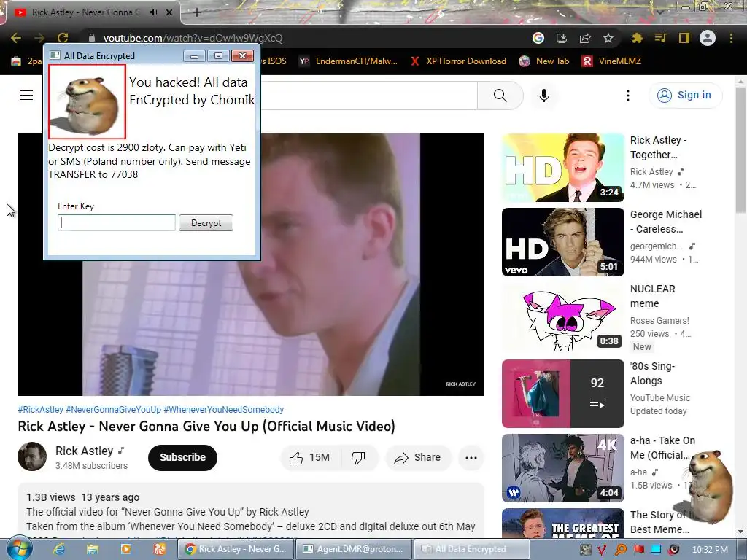Open Windows Media Player on taskbar
This screenshot has width=747, height=560.
pyautogui.click(x=125, y=549)
